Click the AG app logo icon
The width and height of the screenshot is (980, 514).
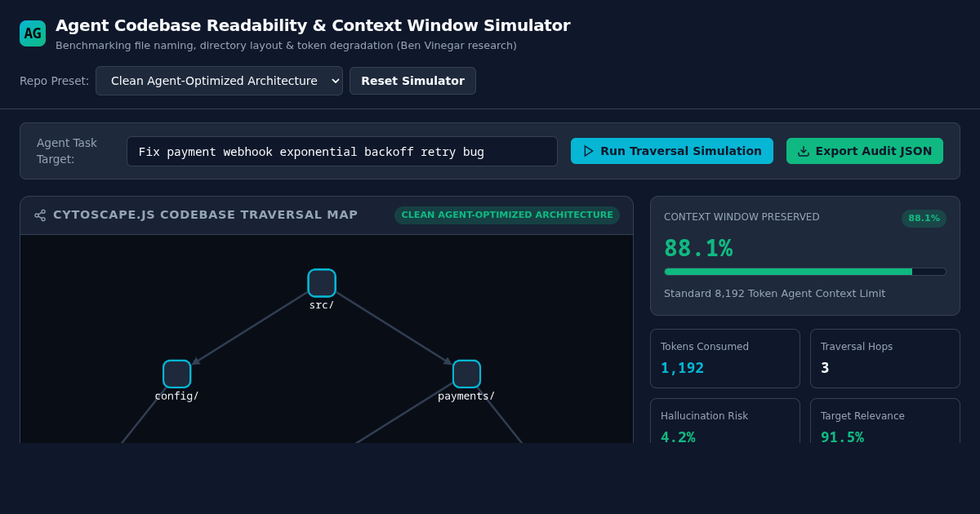coord(33,33)
